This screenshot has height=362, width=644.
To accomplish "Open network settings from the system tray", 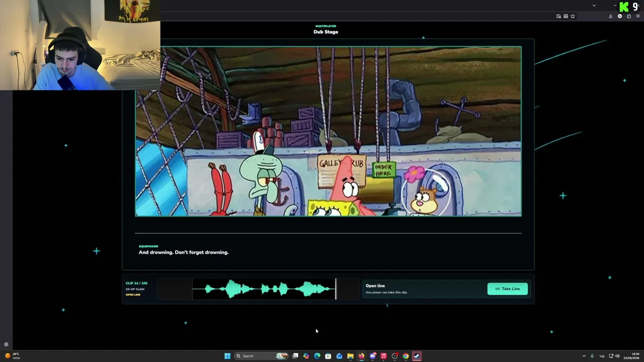I will click(611, 356).
